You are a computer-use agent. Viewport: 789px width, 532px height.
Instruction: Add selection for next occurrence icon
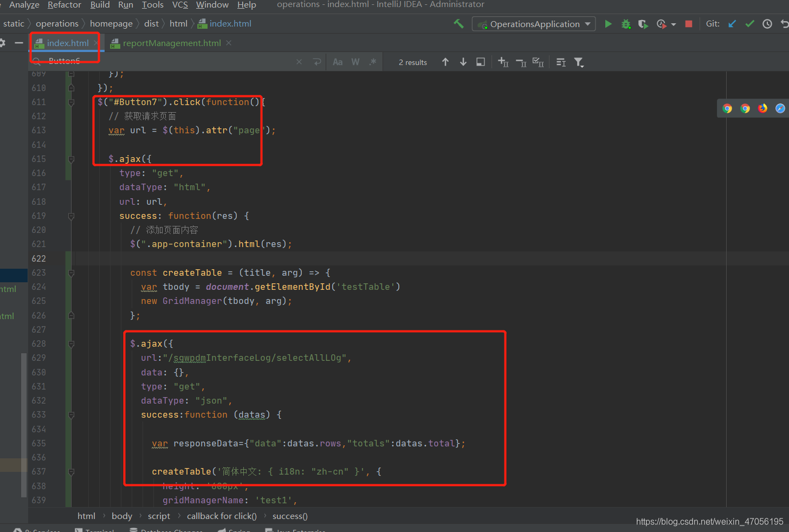pyautogui.click(x=503, y=62)
